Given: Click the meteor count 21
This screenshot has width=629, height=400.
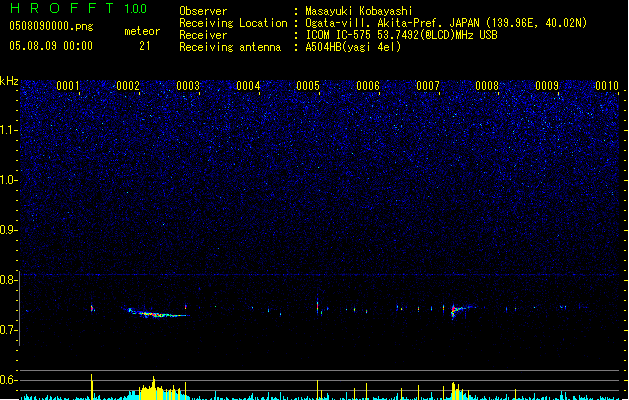Looking at the screenshot, I should (x=145, y=46).
